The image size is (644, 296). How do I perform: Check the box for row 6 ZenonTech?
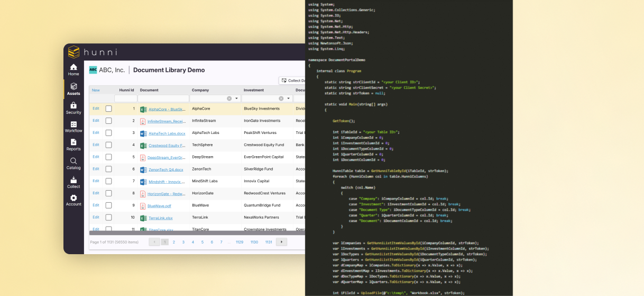point(108,169)
